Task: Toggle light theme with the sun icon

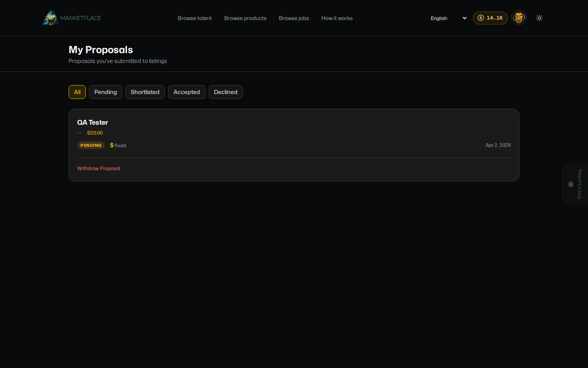Action: [x=539, y=18]
